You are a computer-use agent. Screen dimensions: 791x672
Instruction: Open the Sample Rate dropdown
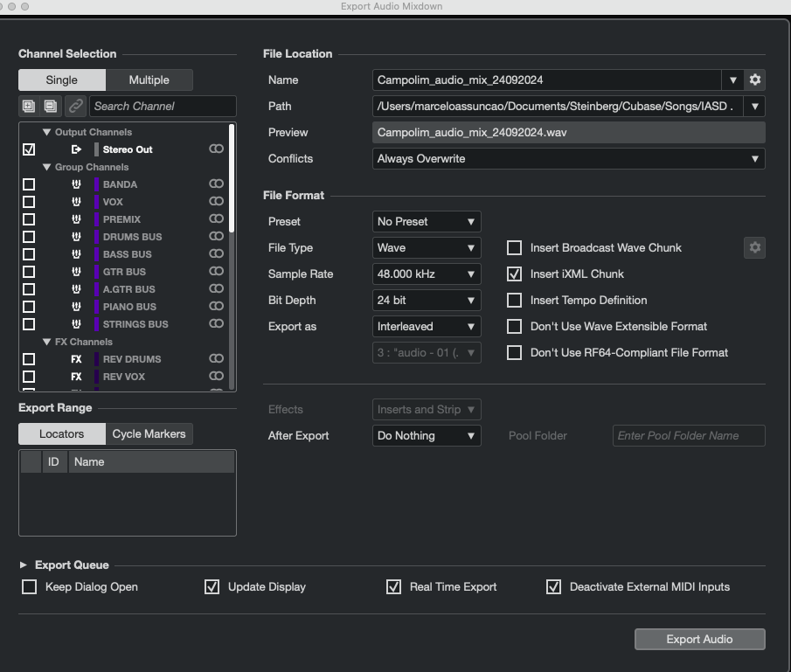(x=427, y=274)
